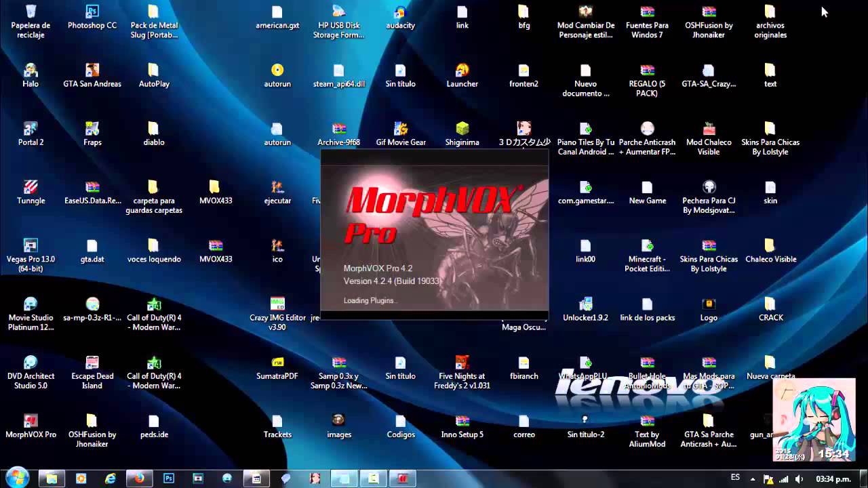Open the Text by AliumMod archive
This screenshot has height=488, width=868.
(x=647, y=430)
